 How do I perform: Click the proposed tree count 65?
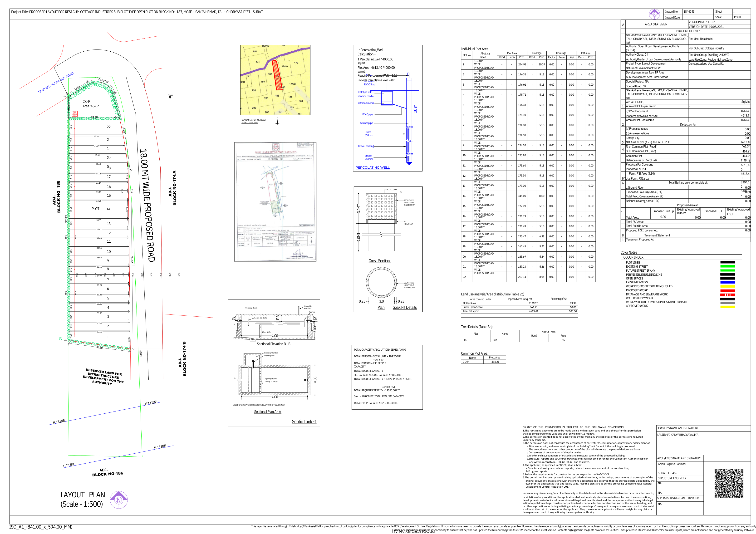[x=563, y=340]
